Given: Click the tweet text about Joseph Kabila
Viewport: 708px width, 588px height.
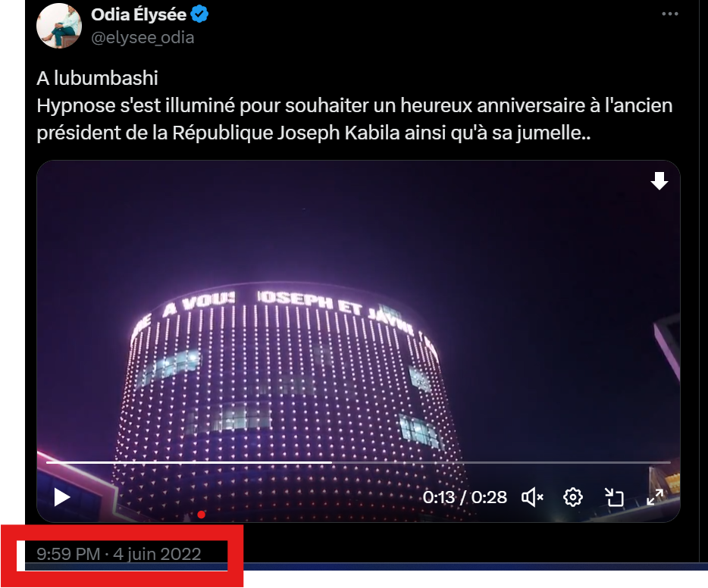Looking at the screenshot, I should [x=355, y=119].
